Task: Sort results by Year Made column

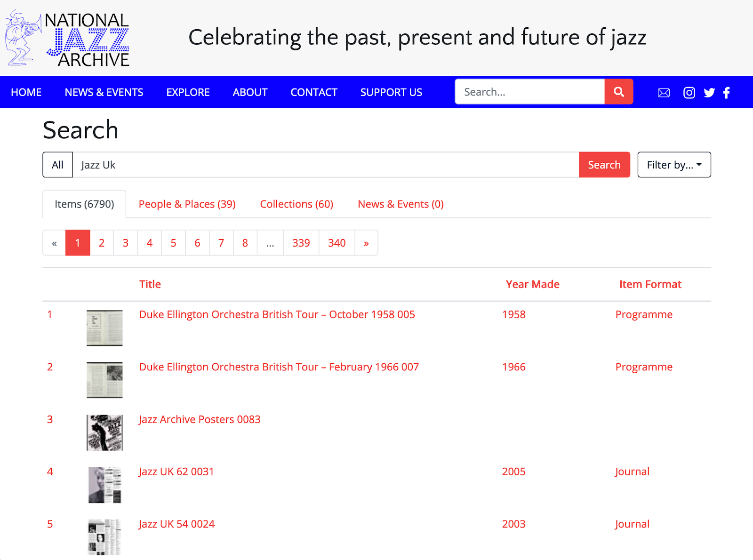Action: 532,284
